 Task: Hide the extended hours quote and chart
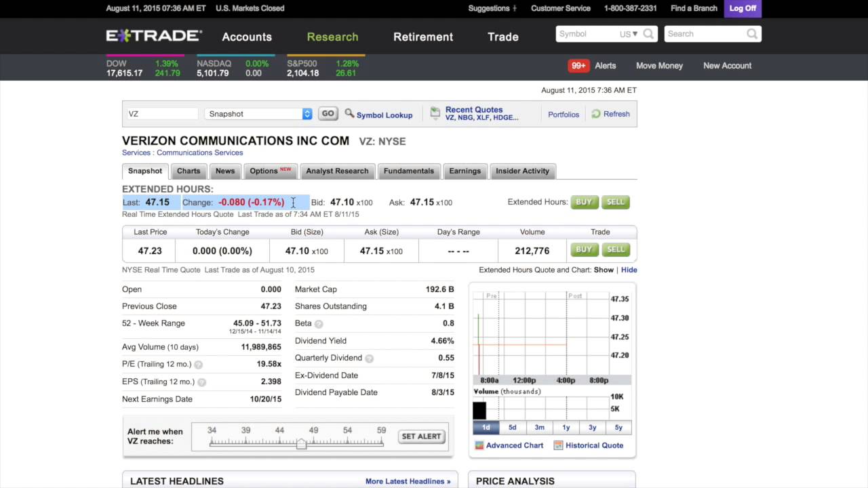(x=629, y=270)
